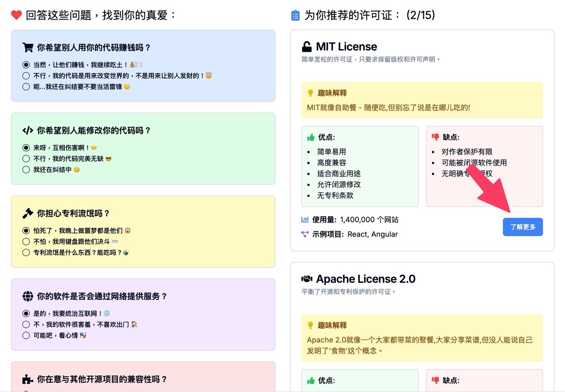Screen dimensions: 565x392
Task: Click the 1,400,000 个网站 usage value
Action: [x=369, y=219]
